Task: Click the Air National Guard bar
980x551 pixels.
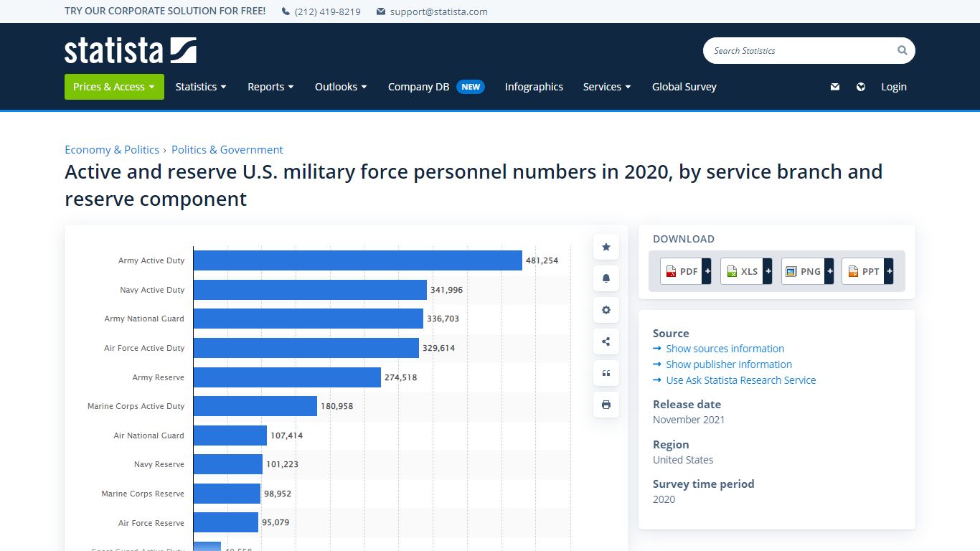Action: (230, 435)
